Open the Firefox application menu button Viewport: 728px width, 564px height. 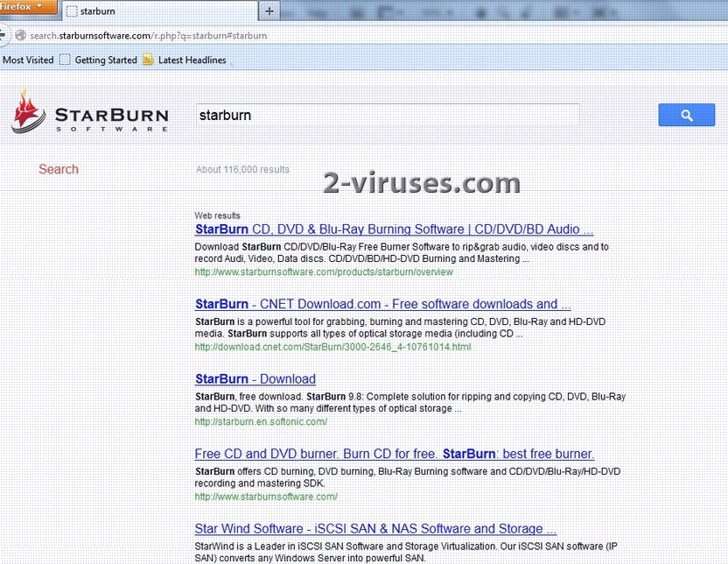(x=28, y=6)
